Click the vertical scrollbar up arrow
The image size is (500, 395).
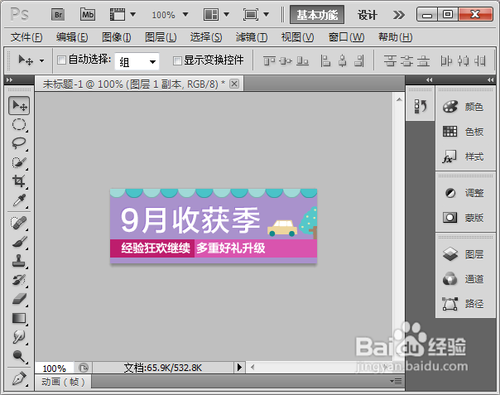[399, 99]
